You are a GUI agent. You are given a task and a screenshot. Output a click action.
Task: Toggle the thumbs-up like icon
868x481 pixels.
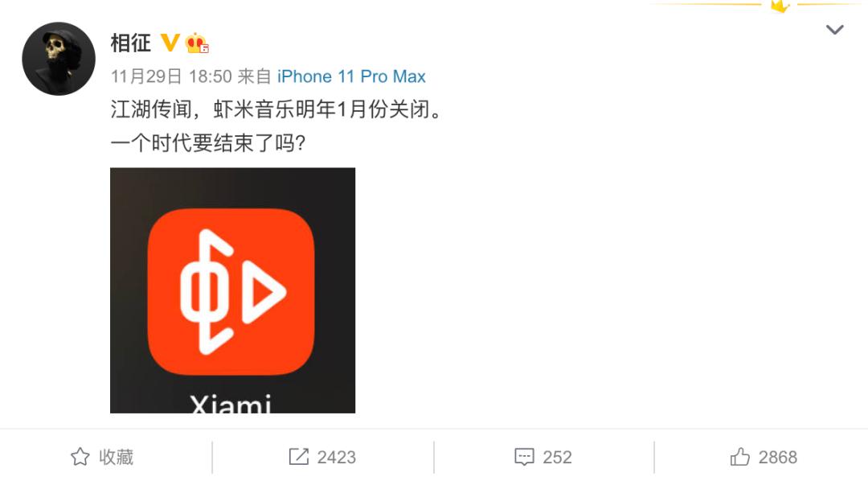[739, 457]
